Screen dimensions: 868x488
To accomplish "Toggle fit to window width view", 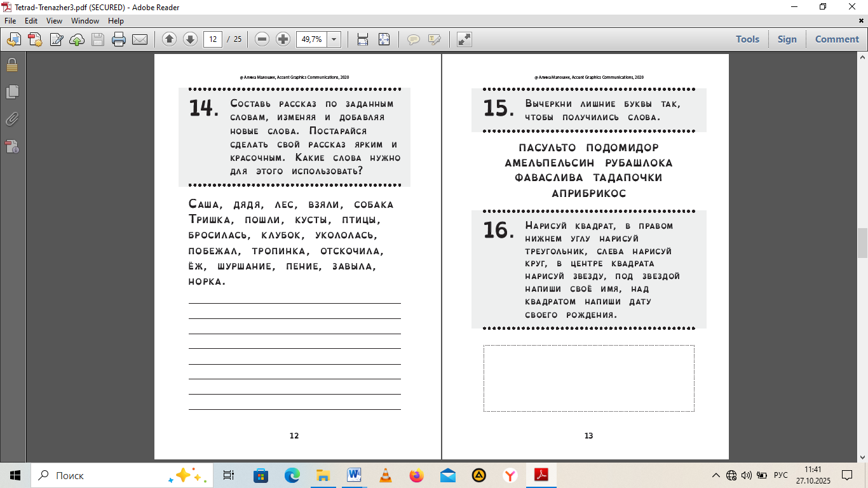I will 363,39.
